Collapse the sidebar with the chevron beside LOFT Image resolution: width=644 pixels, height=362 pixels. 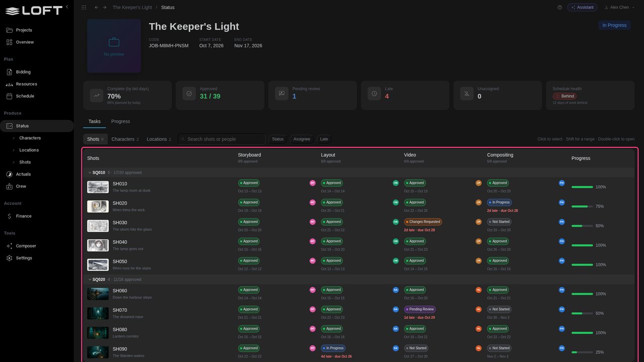coord(67,7)
